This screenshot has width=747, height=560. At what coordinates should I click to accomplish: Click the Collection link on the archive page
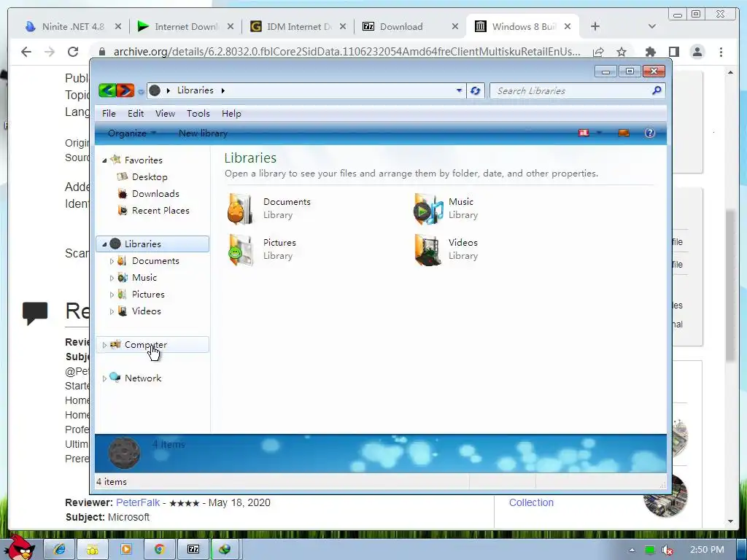click(531, 502)
